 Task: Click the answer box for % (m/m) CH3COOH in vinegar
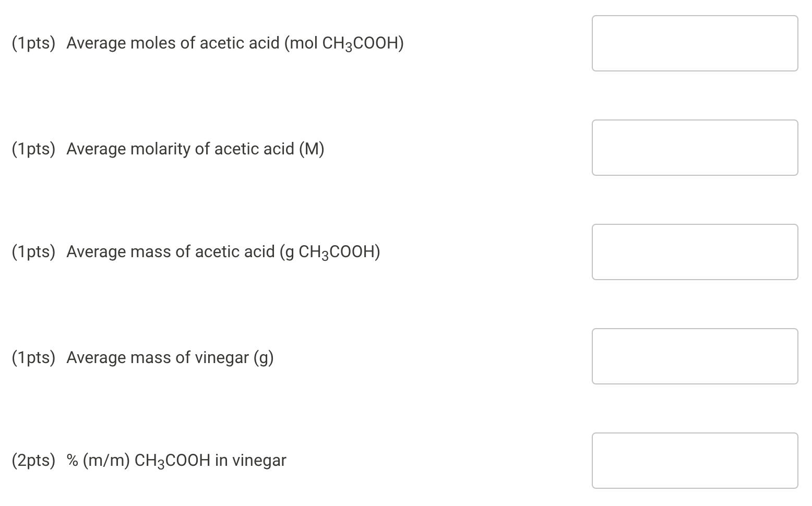point(695,461)
